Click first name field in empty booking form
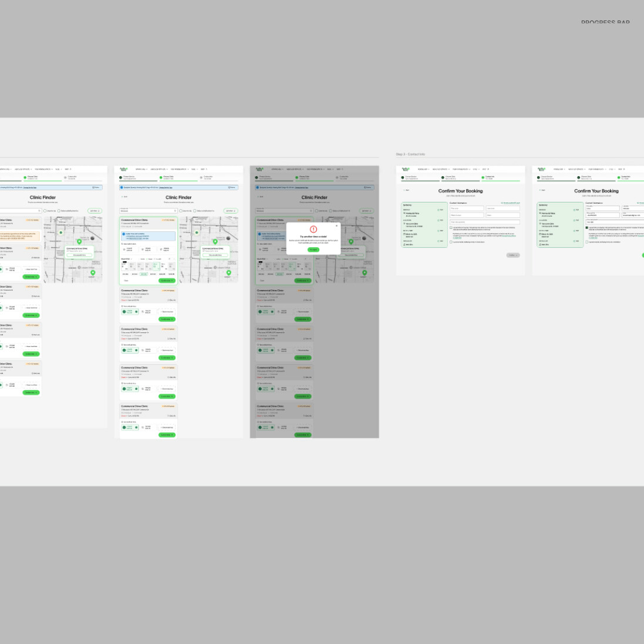Screen dimensions: 644x644 coord(467,208)
